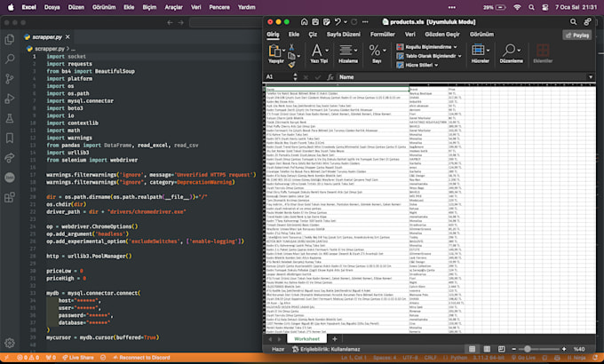Viewport: 604px width, 364px height.
Task: Click the Cut scissors icon in Excel ribbon
Action: [292, 46]
